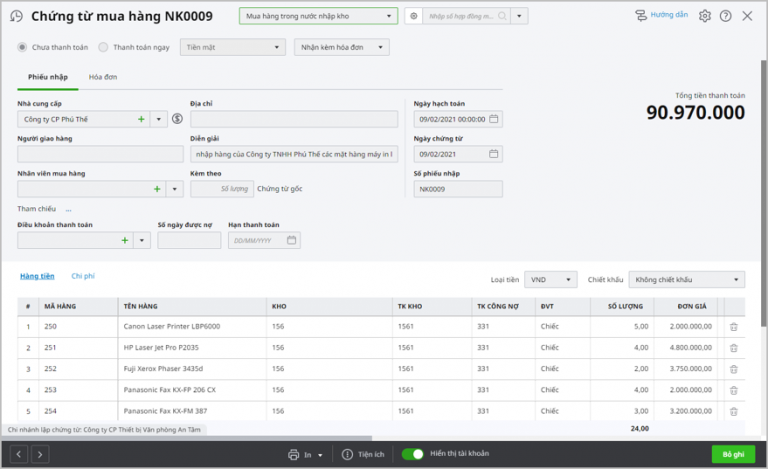Screen dimensions: 768x469
Task: Add a new payment term plus icon
Action: tap(124, 240)
